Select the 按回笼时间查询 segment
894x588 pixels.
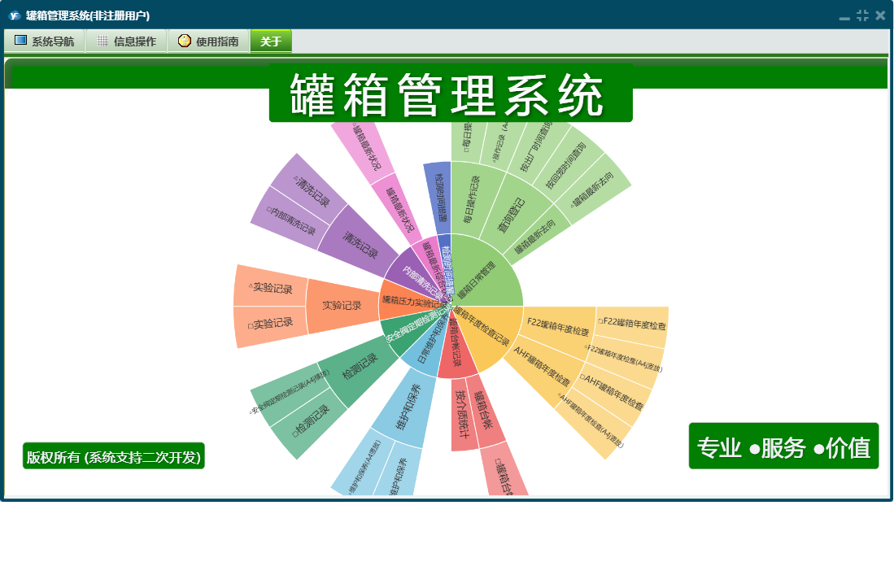[x=565, y=165]
